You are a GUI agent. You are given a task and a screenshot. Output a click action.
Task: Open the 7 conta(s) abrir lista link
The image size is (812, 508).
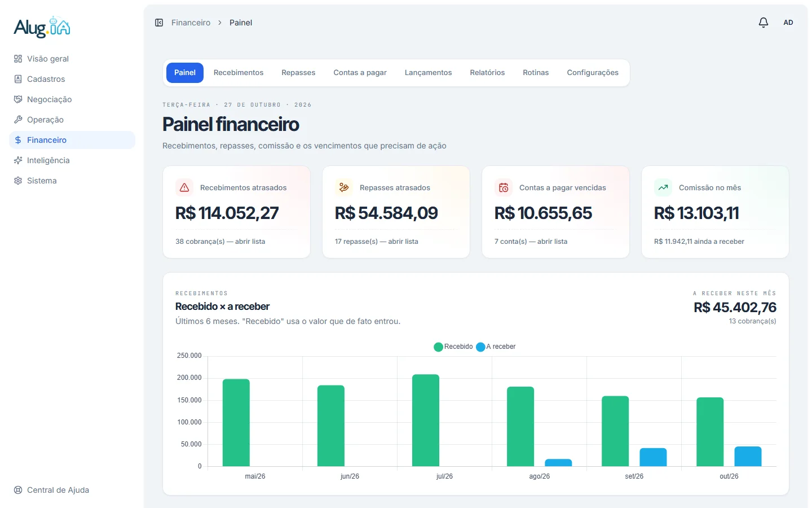pos(531,241)
